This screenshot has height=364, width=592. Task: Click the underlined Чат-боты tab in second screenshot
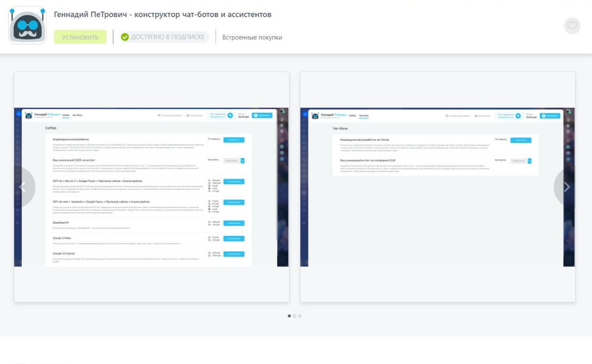tap(364, 115)
